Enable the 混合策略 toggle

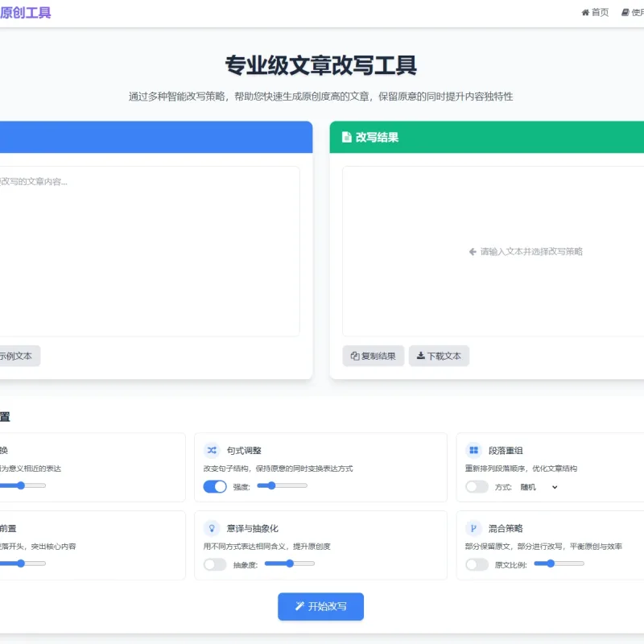pyautogui.click(x=477, y=565)
